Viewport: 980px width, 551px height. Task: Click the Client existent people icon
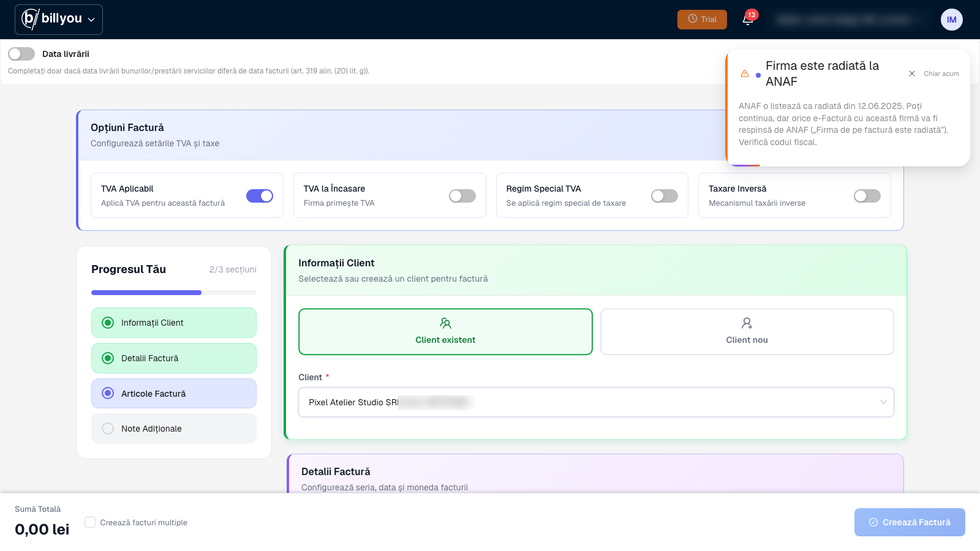click(445, 323)
